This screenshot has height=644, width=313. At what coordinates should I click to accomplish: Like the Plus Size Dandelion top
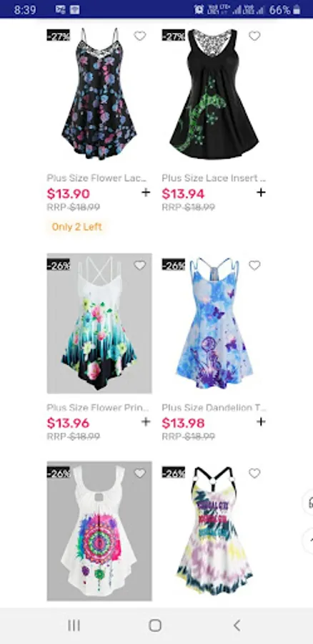(x=254, y=265)
